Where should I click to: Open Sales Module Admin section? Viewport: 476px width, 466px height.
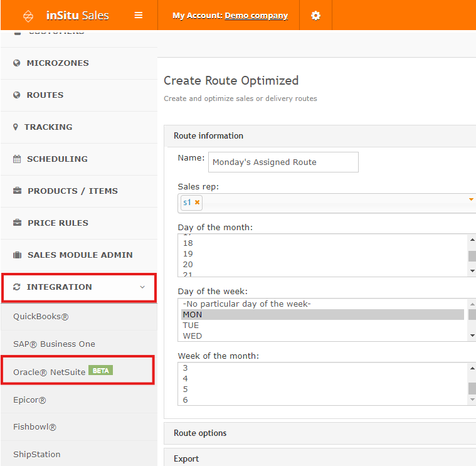[x=79, y=255]
